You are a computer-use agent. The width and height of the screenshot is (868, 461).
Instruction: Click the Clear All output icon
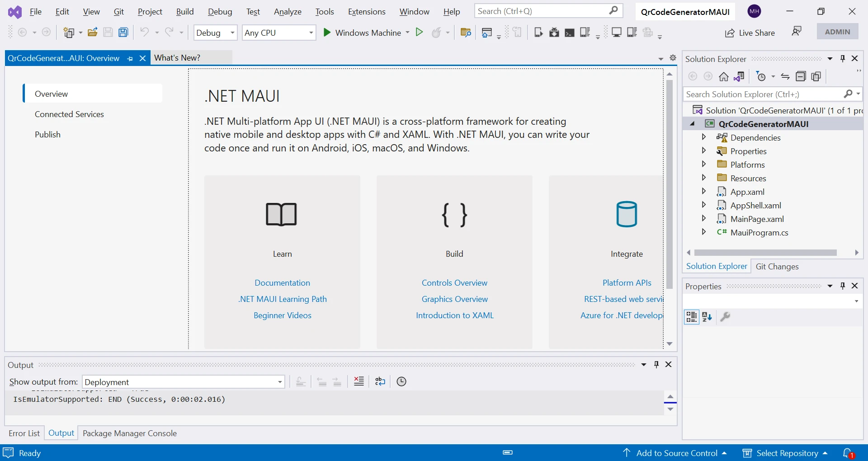click(359, 381)
